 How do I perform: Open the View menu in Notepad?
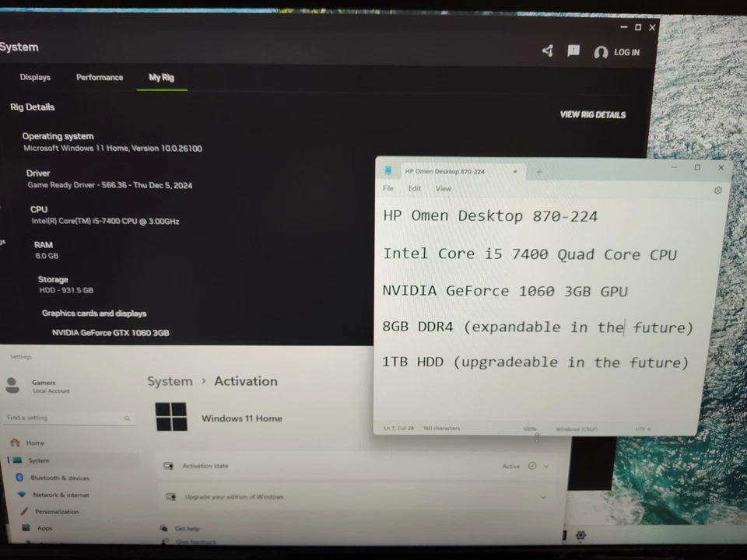(443, 189)
